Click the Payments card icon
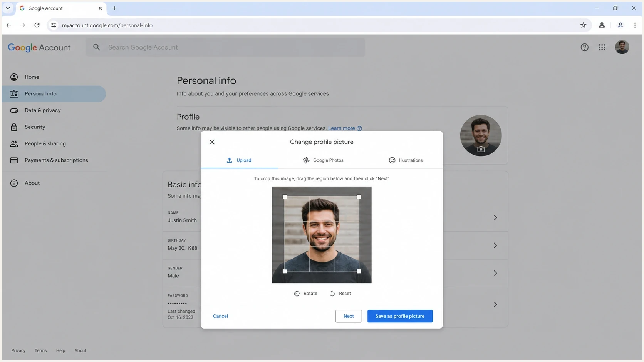Image resolution: width=644 pixels, height=362 pixels. (x=14, y=160)
